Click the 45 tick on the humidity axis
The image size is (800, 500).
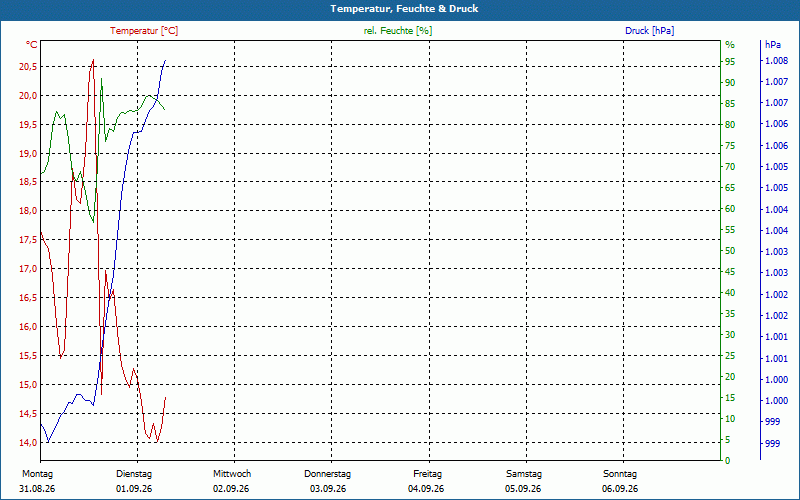[x=730, y=272]
